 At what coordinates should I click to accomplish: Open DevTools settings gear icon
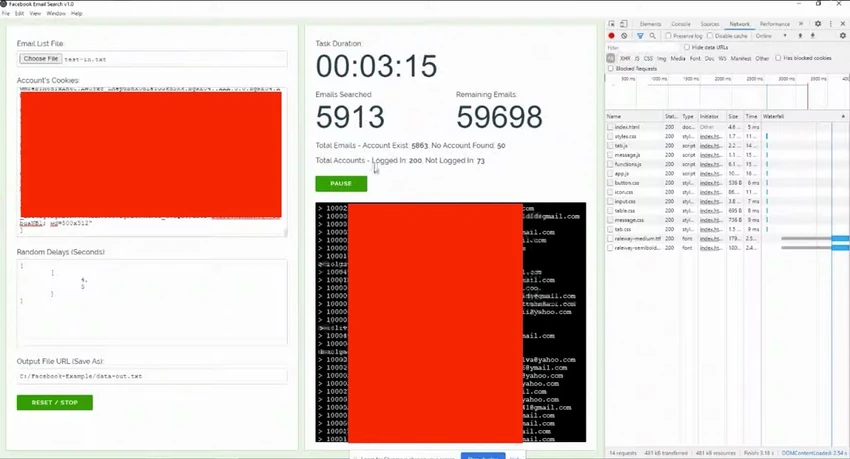[818, 24]
